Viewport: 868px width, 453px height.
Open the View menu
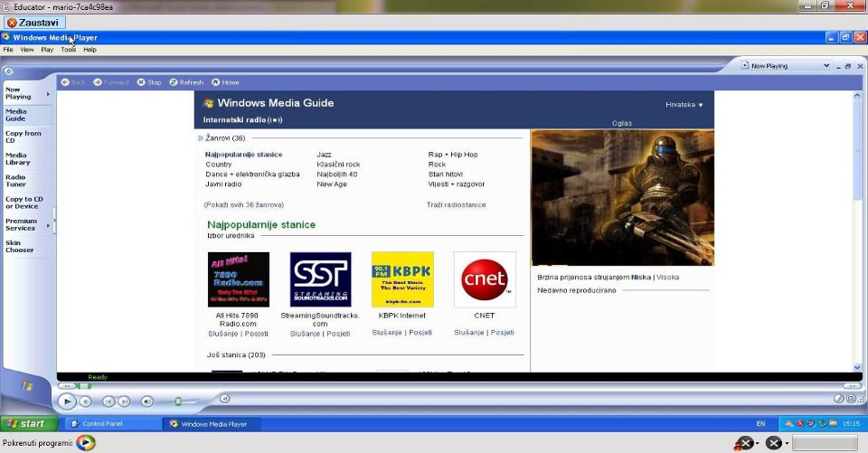pyautogui.click(x=27, y=50)
